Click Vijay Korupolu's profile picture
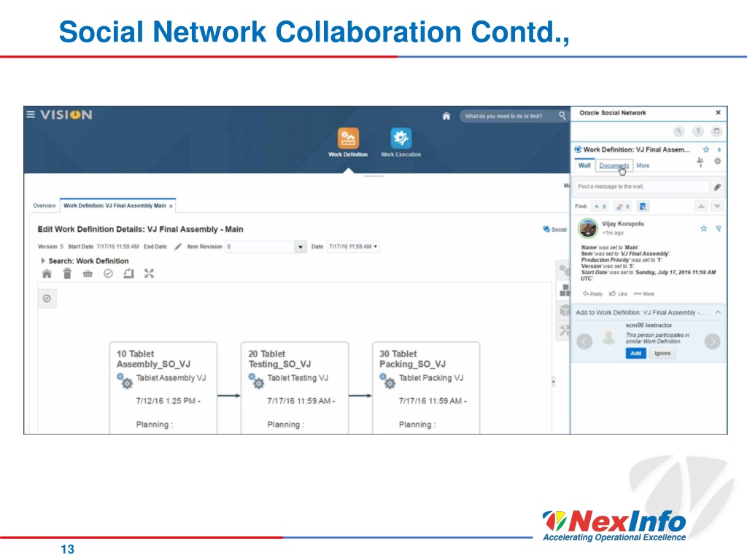The width and height of the screenshot is (747, 560). click(x=588, y=228)
